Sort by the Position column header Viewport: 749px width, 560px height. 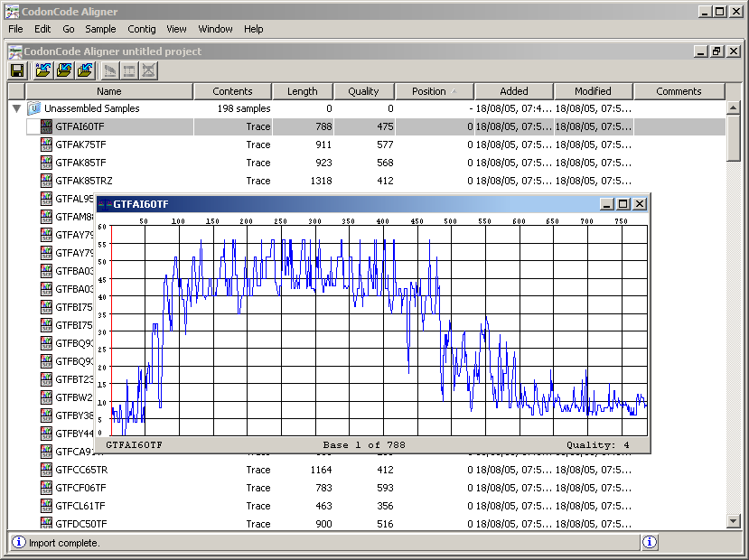[x=435, y=91]
